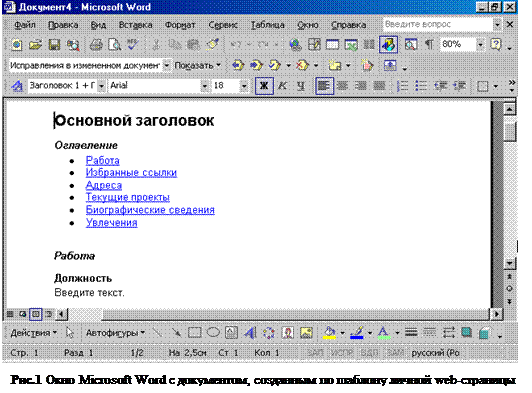
Task: Insert WordArt using the slanted A icon
Action: 250,333
